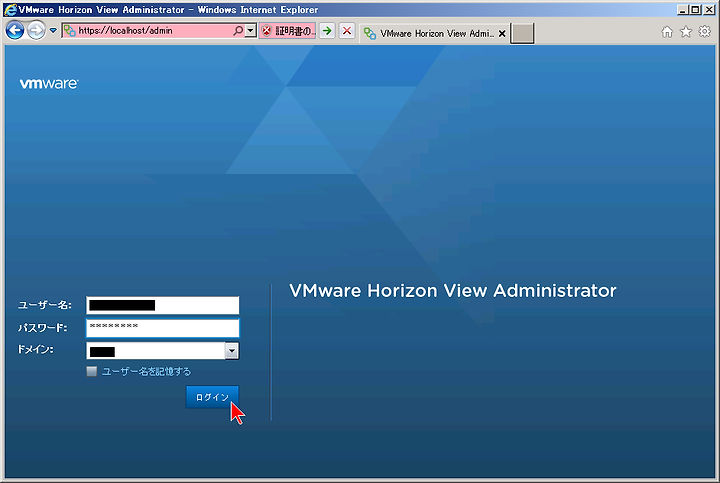Click the search magnifier in address bar

point(238,31)
